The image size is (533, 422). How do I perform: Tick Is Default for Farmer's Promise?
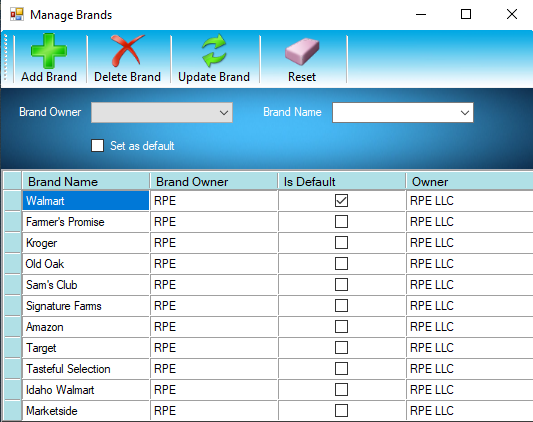point(341,222)
